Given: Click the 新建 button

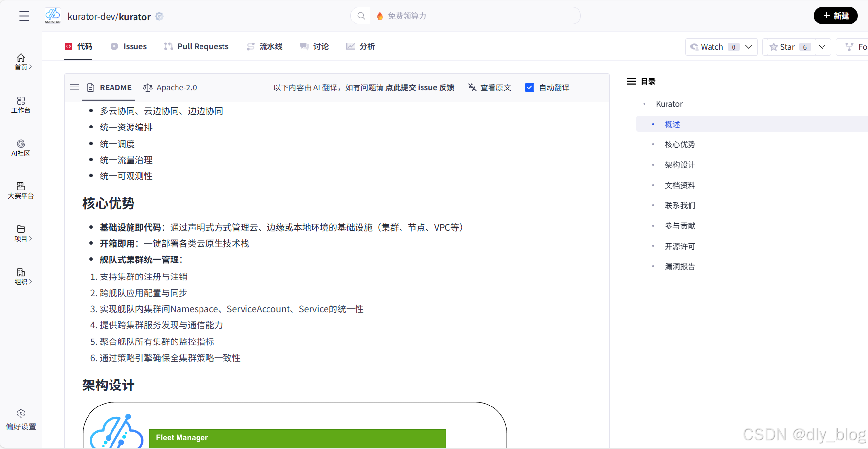Looking at the screenshot, I should (x=836, y=16).
